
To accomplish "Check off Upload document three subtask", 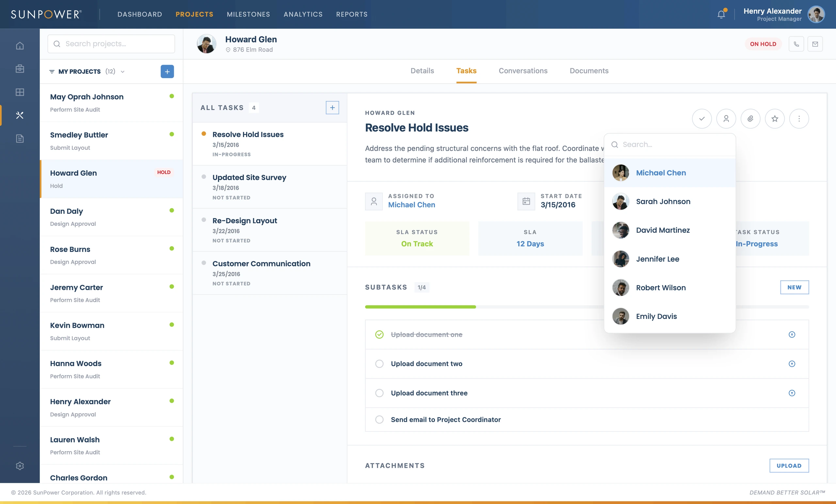I will coord(379,393).
